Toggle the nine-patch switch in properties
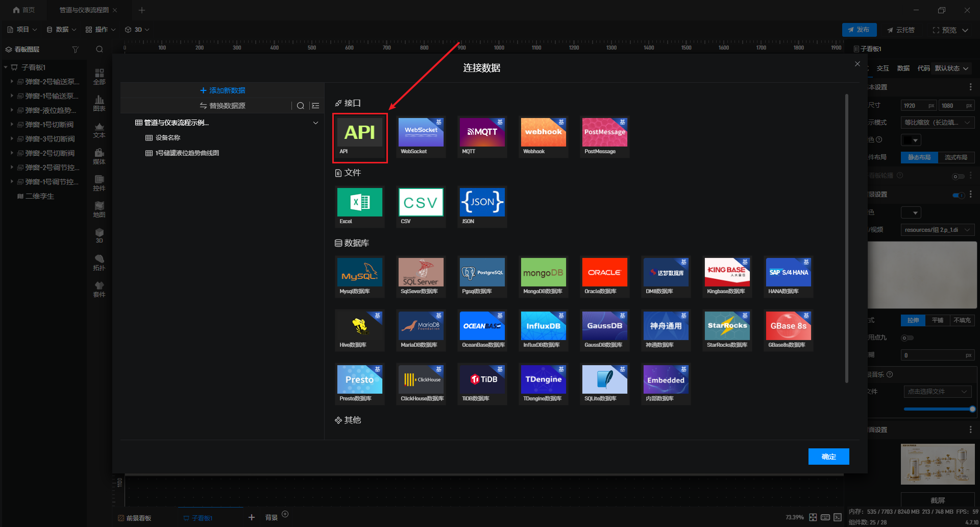Viewport: 980px width, 527px height. pyautogui.click(x=907, y=338)
